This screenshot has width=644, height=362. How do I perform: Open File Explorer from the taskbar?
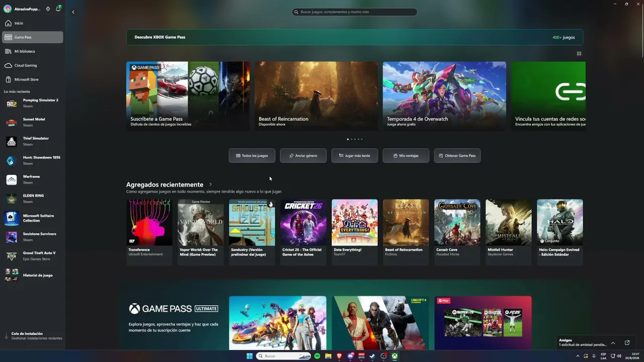328,356
